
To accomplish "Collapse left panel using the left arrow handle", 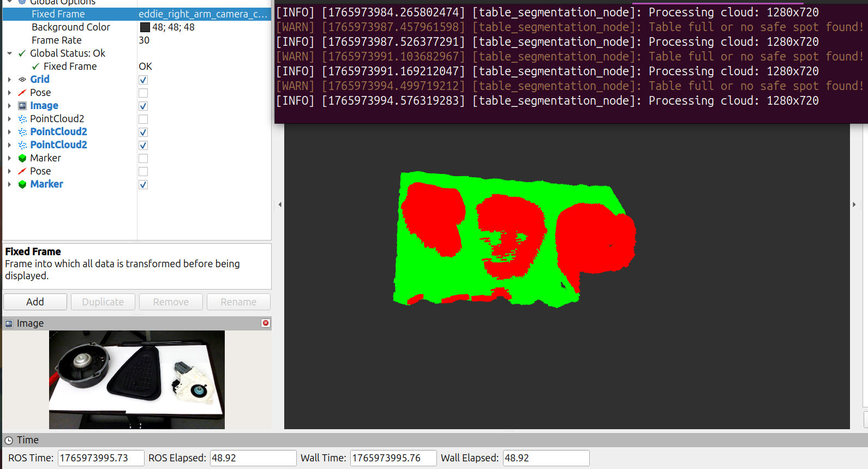I will tap(280, 205).
